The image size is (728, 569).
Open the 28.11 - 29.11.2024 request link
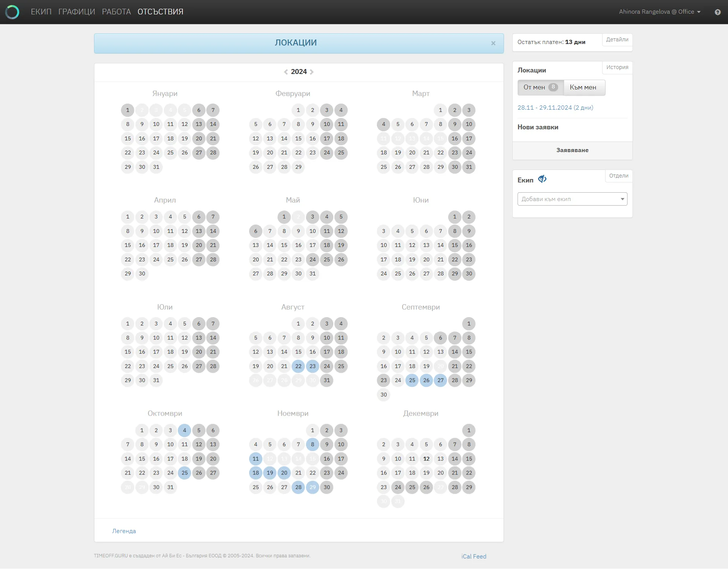555,108
